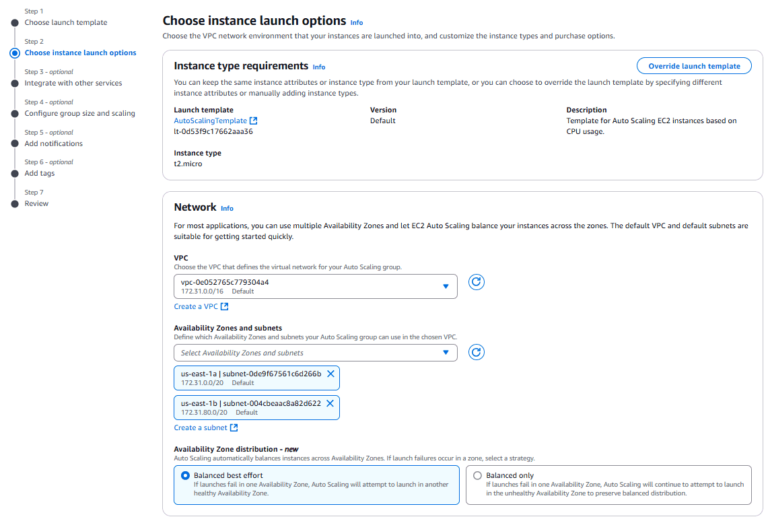Open Configure group size and scaling step
768x519 pixels.
click(x=80, y=113)
